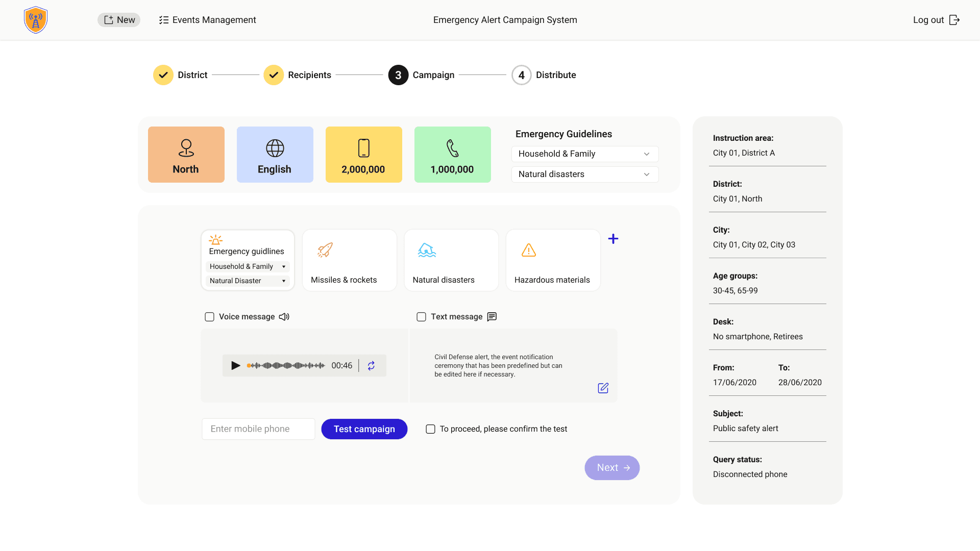Click the voice message speaker icon

click(x=284, y=316)
